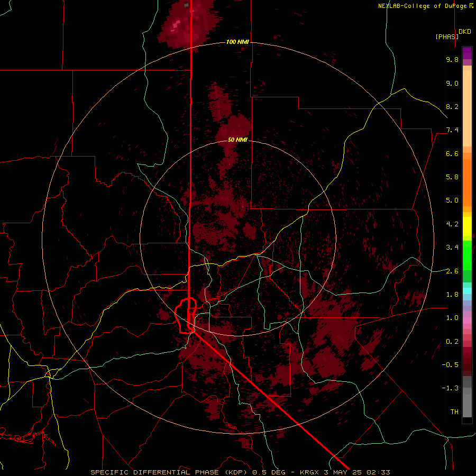Pick the bright green segment of color bar
The height and width of the screenshot is (476, 476).
467,255
